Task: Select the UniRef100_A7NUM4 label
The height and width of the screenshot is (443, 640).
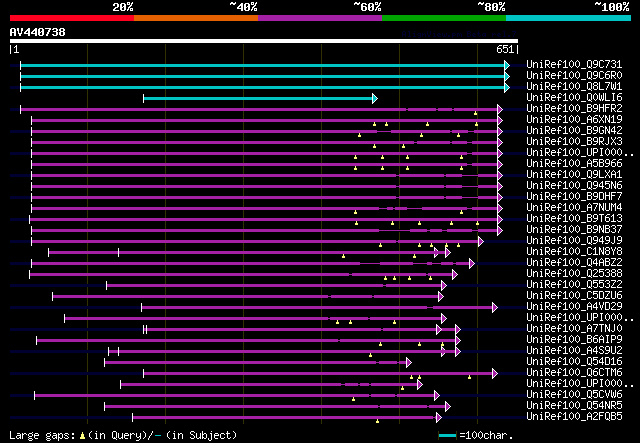Action: tap(574, 208)
